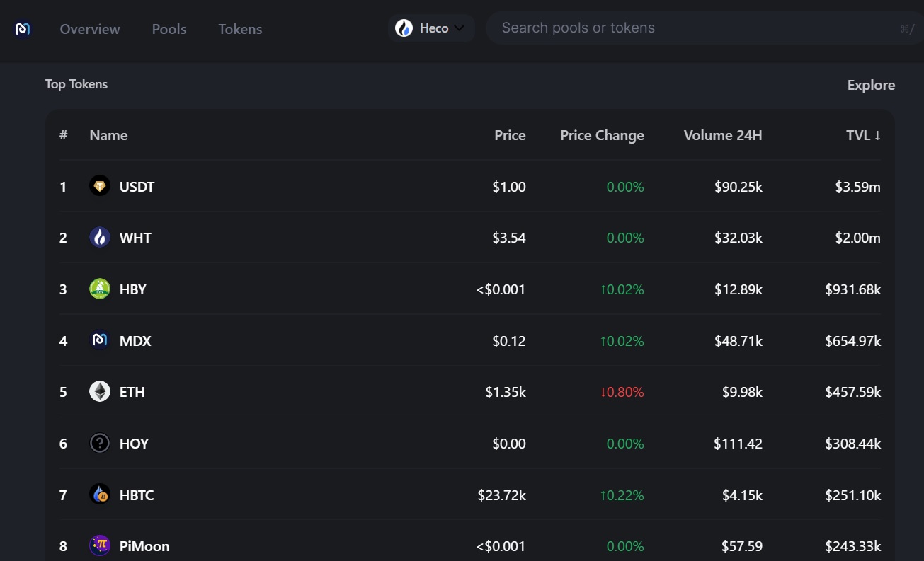Screen dimensions: 924x561
Task: Open the PiMoon token name
Action: click(x=144, y=546)
